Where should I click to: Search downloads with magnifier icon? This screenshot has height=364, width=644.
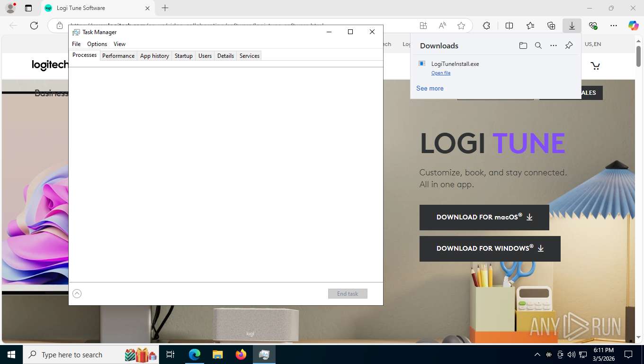(538, 45)
